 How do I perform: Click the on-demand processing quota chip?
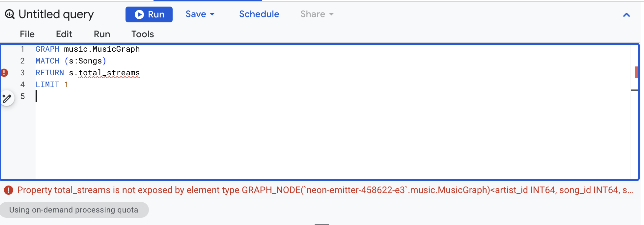74,210
